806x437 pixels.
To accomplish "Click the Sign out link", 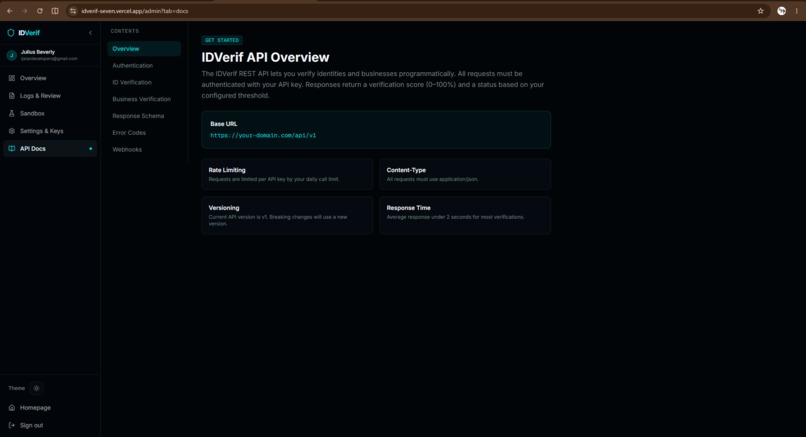I will (x=50, y=425).
